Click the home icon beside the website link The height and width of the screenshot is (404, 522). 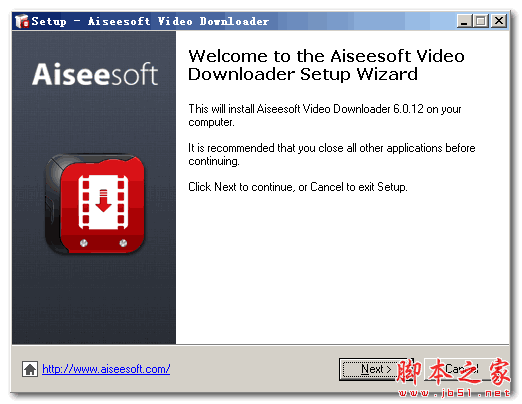coord(30,369)
